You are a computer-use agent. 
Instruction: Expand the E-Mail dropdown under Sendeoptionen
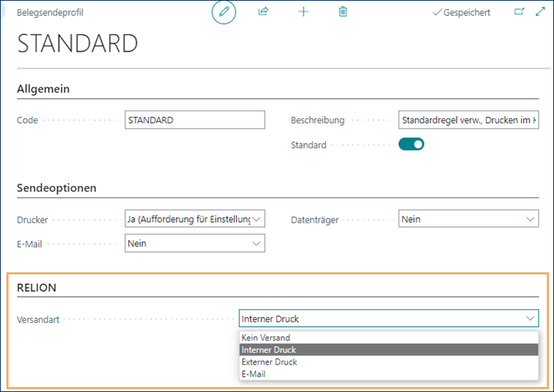pyautogui.click(x=195, y=244)
